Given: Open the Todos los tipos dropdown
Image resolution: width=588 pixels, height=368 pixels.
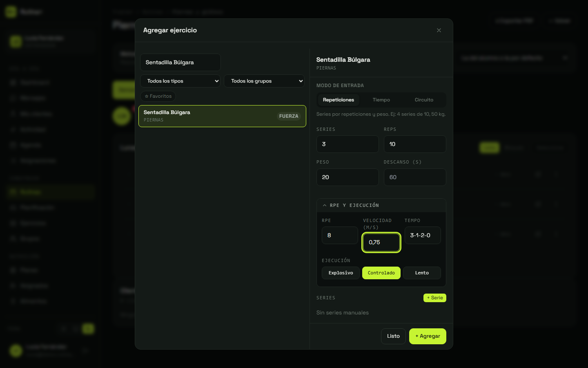Looking at the screenshot, I should (x=180, y=81).
